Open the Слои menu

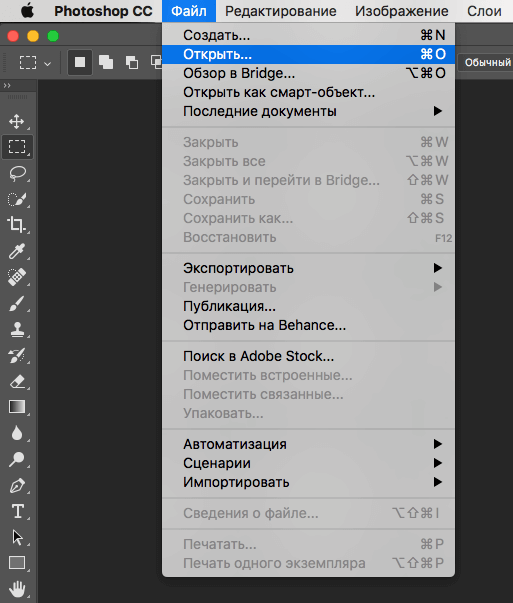(484, 11)
